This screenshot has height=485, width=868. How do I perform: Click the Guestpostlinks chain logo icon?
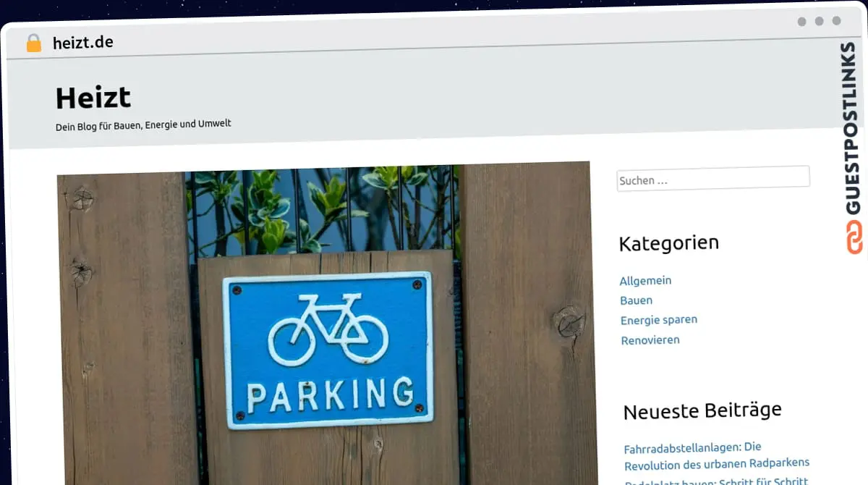[854, 237]
